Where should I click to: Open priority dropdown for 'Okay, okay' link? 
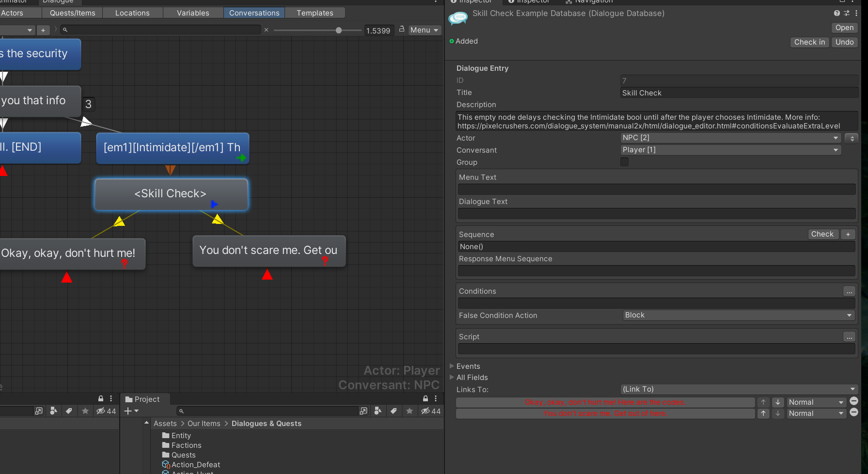coord(816,402)
